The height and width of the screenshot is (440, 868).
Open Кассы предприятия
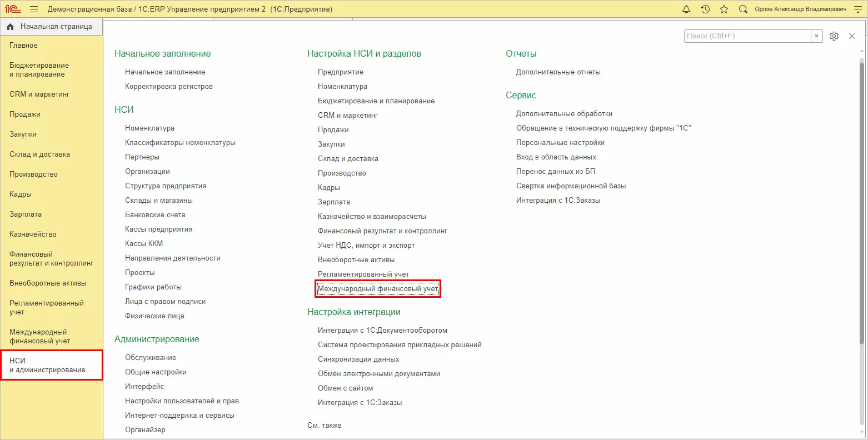pos(158,229)
